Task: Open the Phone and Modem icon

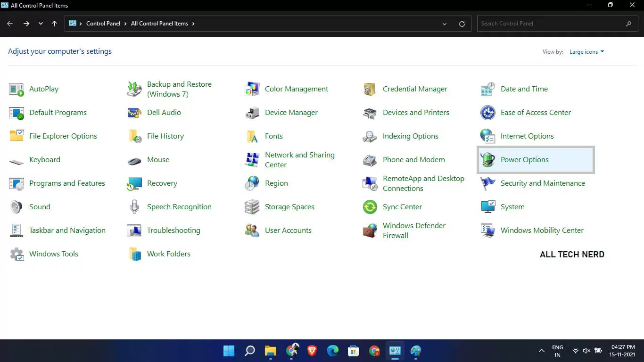Action: tap(370, 160)
